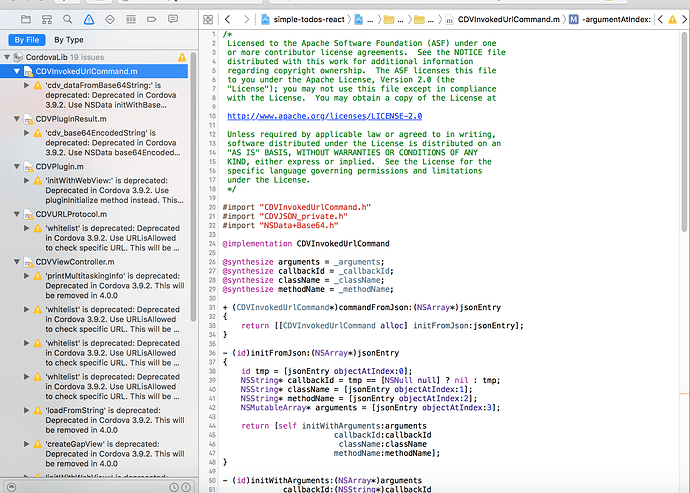Open the Test navigator diamond icon
This screenshot has width=690, height=493.
click(x=110, y=19)
